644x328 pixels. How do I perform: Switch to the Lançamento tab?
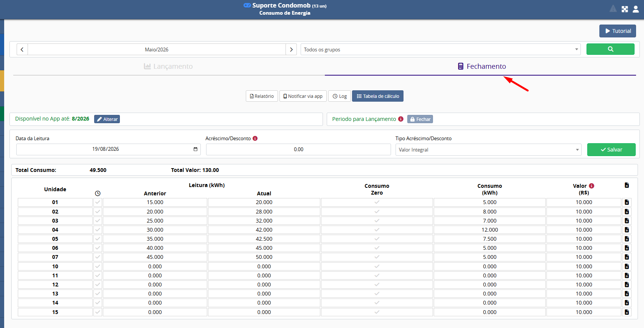(169, 67)
